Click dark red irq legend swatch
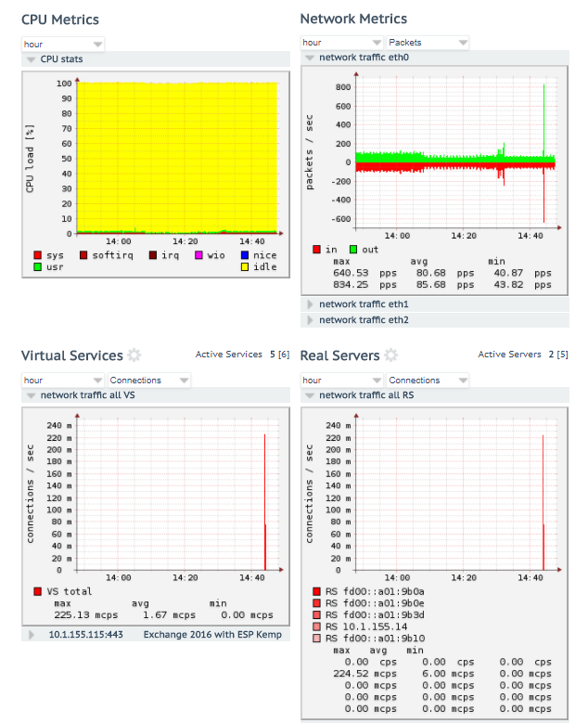Screen dimensions: 588x723 tap(153, 255)
